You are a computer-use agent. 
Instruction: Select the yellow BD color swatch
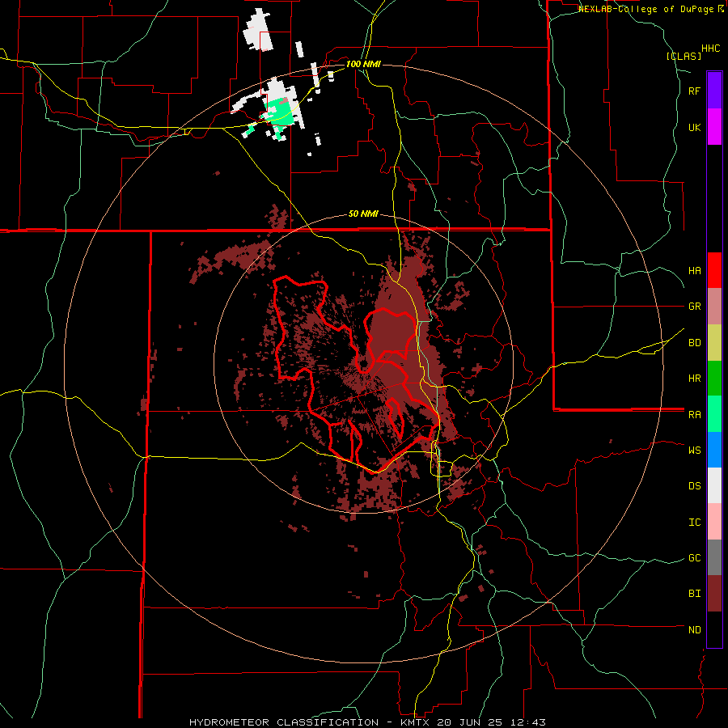point(714,343)
